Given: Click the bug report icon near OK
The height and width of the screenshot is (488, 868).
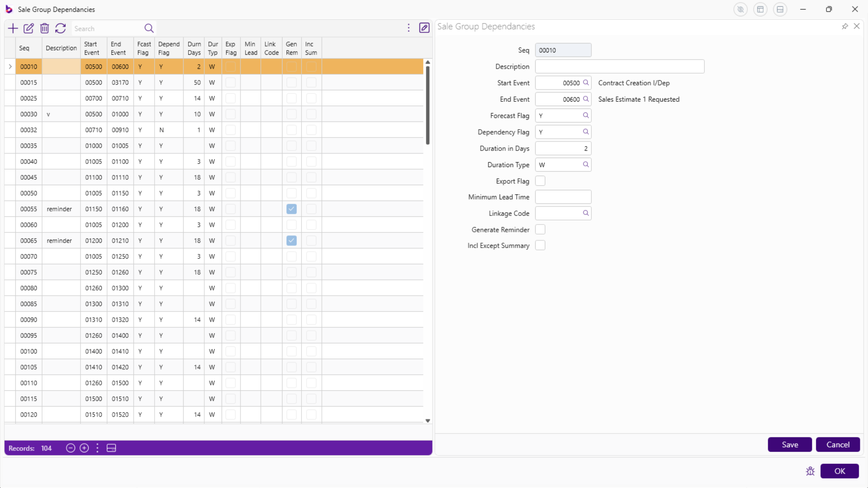Looking at the screenshot, I should pyautogui.click(x=810, y=471).
